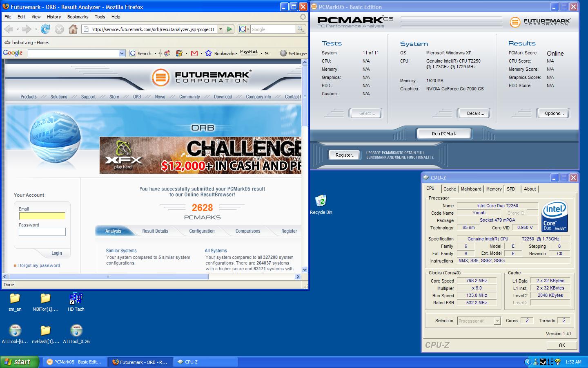Image resolution: width=588 pixels, height=368 pixels.
Task: Open Community link in Futuremark nav
Action: coord(189,97)
